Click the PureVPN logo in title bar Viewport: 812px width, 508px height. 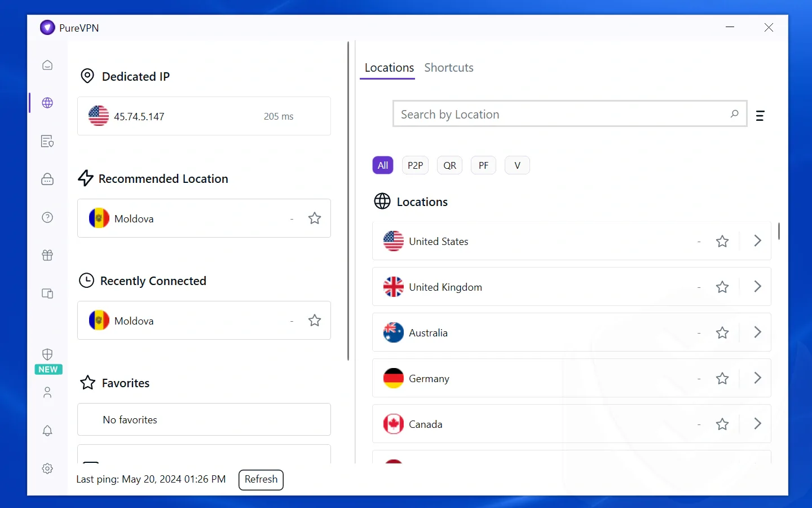pyautogui.click(x=47, y=28)
